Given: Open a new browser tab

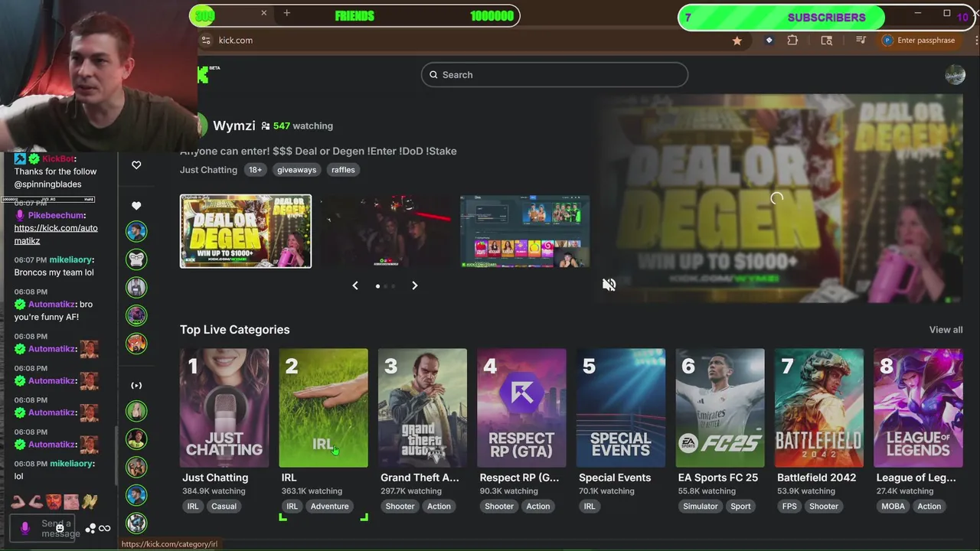Looking at the screenshot, I should [286, 13].
